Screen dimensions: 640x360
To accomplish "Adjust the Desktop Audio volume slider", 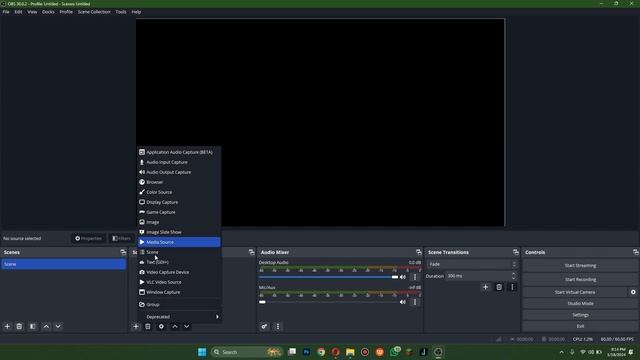I will 328,277.
